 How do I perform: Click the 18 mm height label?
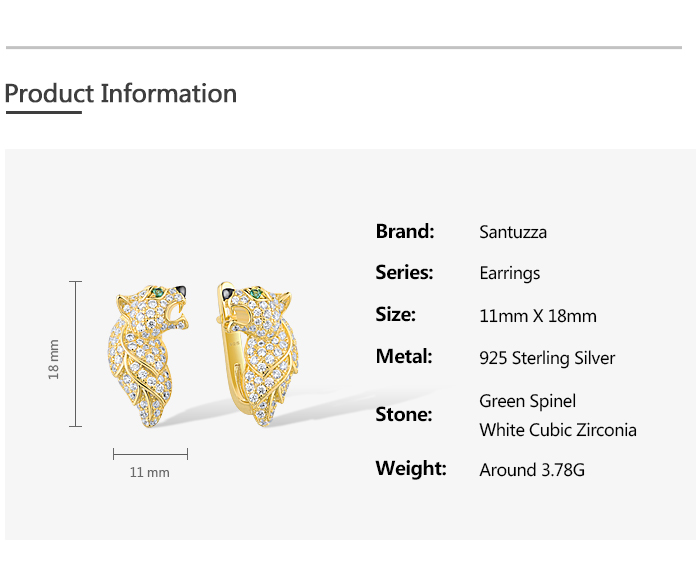point(55,358)
